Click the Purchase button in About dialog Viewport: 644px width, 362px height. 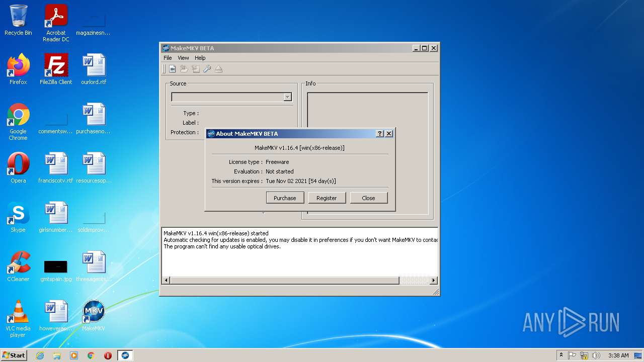[285, 198]
